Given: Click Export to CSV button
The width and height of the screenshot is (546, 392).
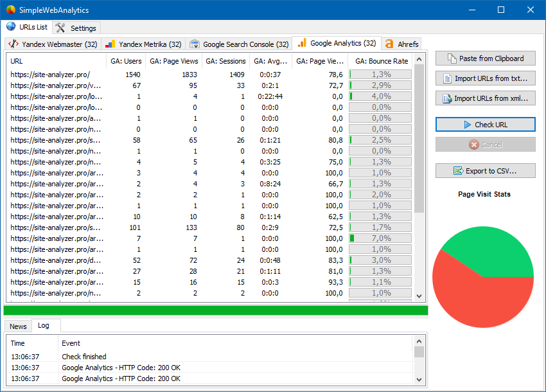Looking at the screenshot, I should [x=486, y=171].
